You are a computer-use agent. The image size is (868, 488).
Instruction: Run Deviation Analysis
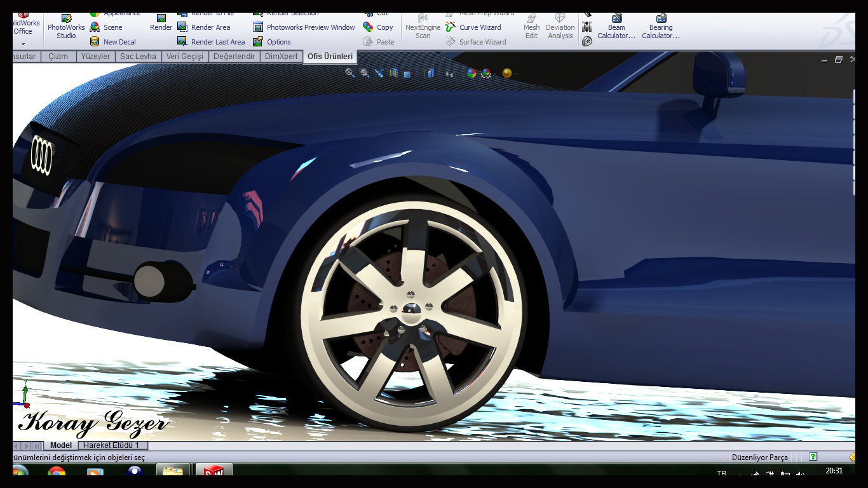click(560, 27)
